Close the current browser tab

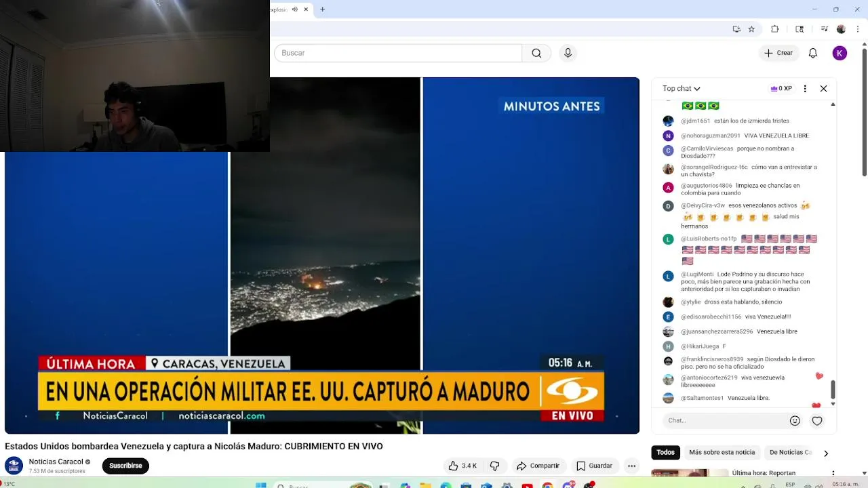tap(306, 9)
